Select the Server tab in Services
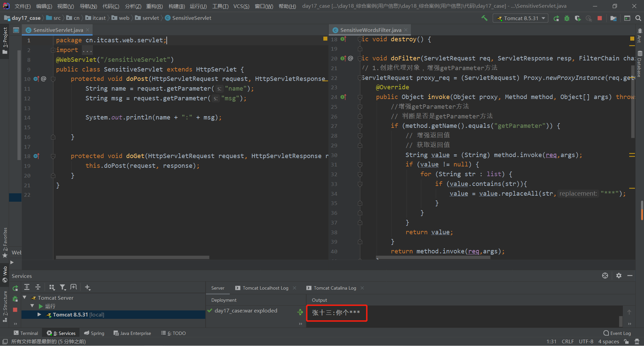 point(218,288)
